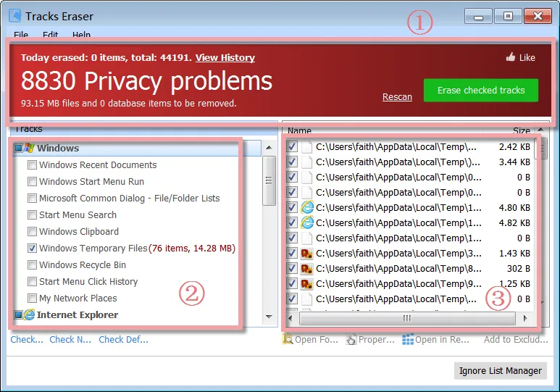Click the image file icon on the 1.43 KB row
This screenshot has width=560, height=392.
point(306,254)
